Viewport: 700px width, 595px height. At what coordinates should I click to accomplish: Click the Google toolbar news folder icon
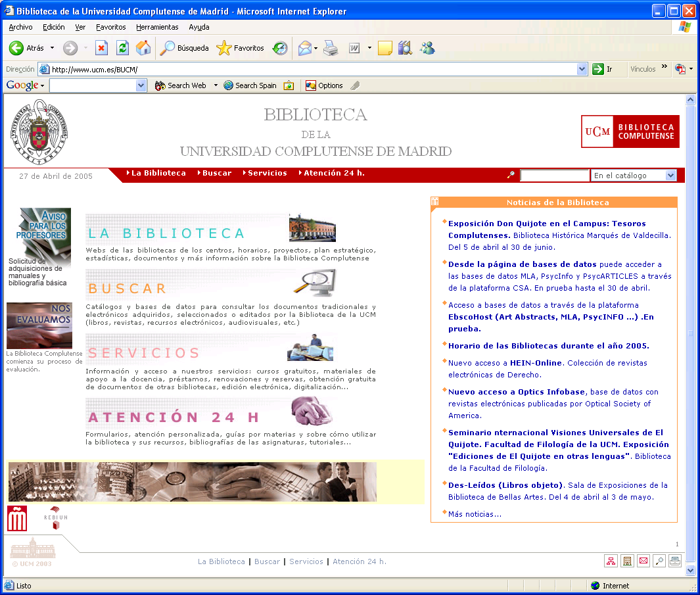coord(289,85)
